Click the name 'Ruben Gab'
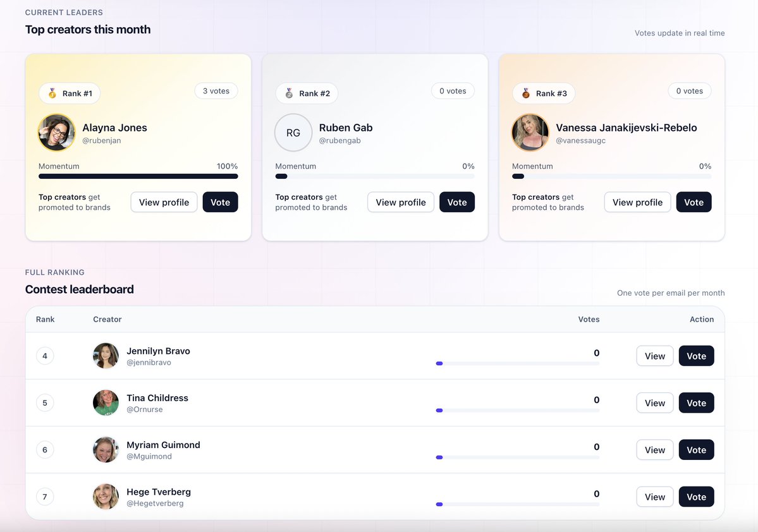The height and width of the screenshot is (532, 758). pos(346,128)
